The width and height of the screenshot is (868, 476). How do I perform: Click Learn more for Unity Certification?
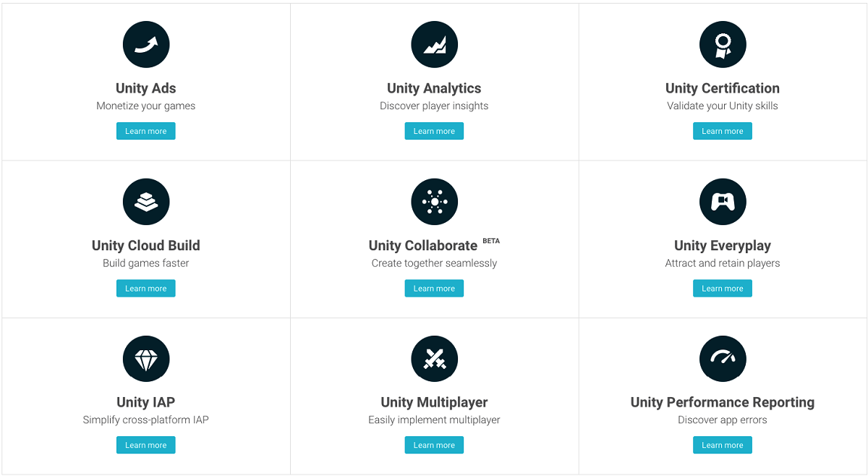point(723,131)
